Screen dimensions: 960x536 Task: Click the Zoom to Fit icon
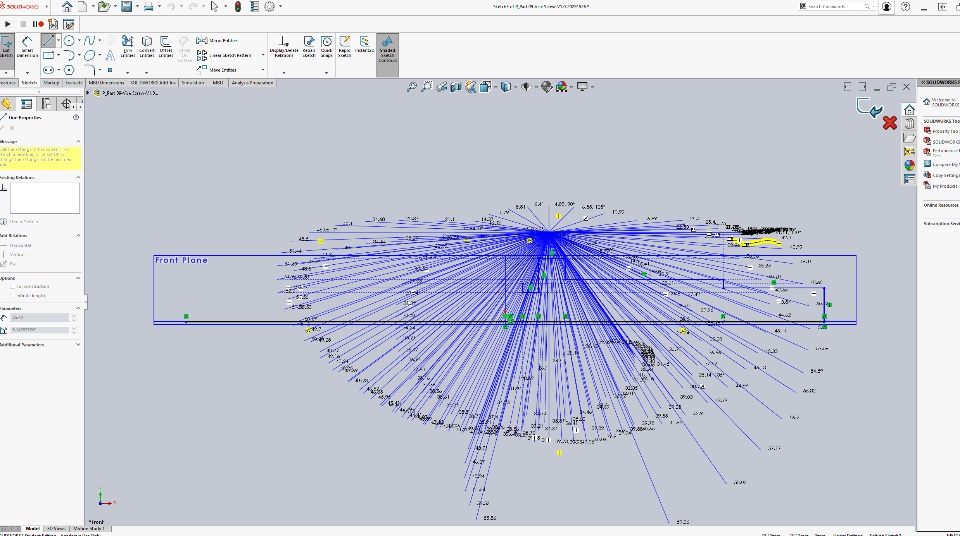pos(411,87)
